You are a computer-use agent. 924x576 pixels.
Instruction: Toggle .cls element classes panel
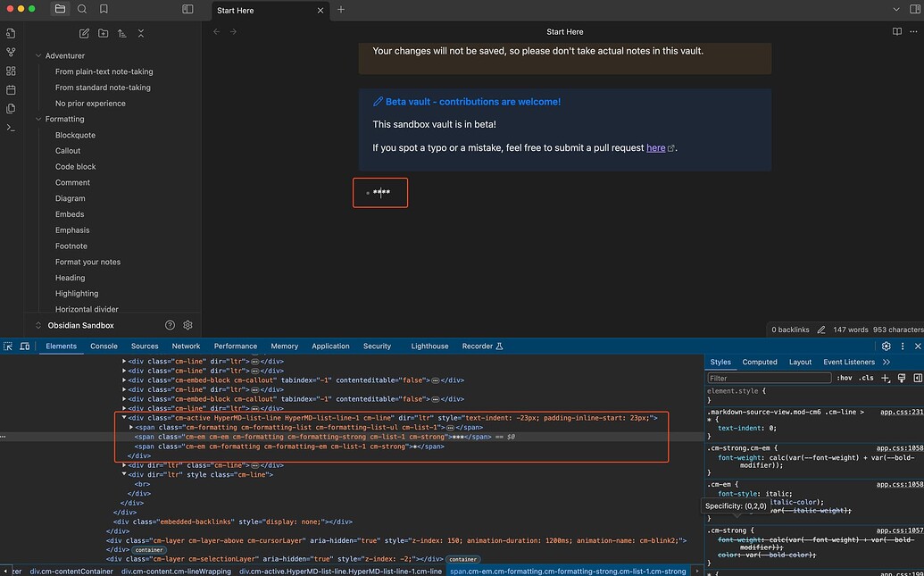(866, 378)
